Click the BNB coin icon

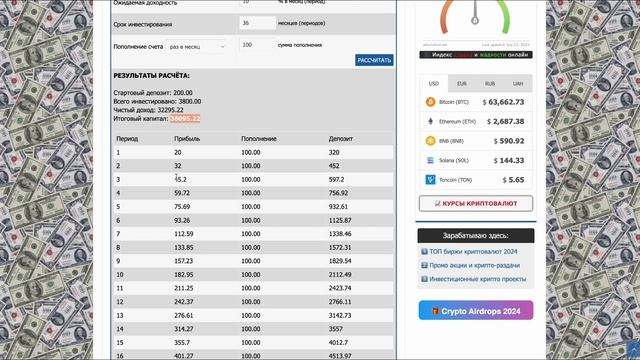pyautogui.click(x=430, y=141)
